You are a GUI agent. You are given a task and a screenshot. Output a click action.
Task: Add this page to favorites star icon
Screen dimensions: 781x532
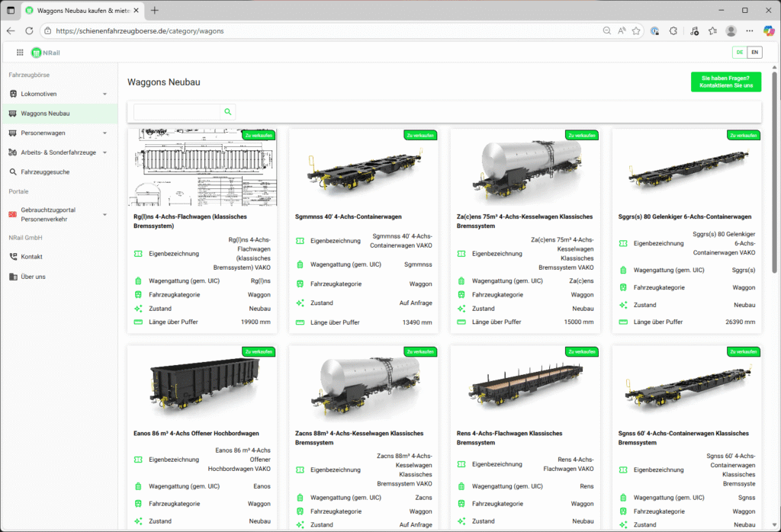pos(636,30)
